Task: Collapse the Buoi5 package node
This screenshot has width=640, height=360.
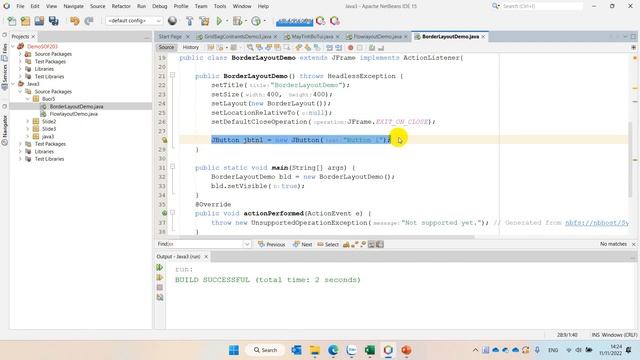Action: click(28, 99)
